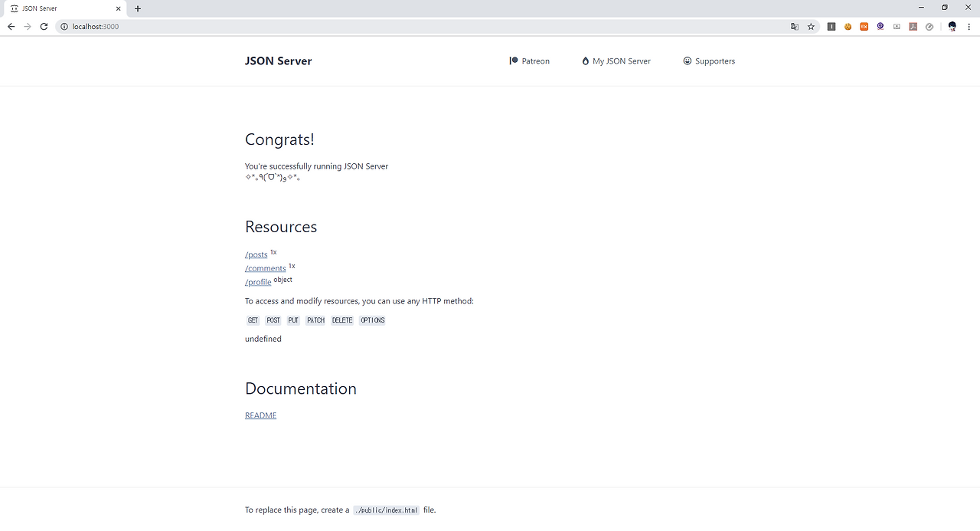This screenshot has width=980, height=531.
Task: Click the POST method badge
Action: pos(273,320)
